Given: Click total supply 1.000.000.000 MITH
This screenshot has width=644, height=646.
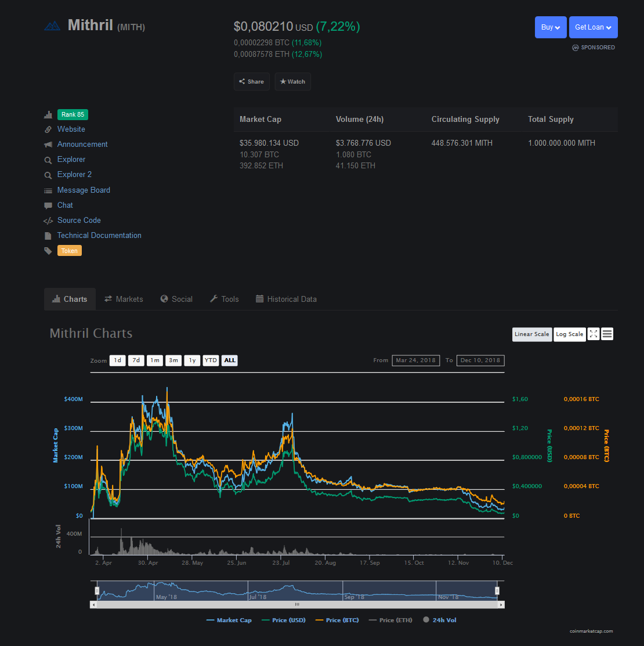Looking at the screenshot, I should coord(562,143).
